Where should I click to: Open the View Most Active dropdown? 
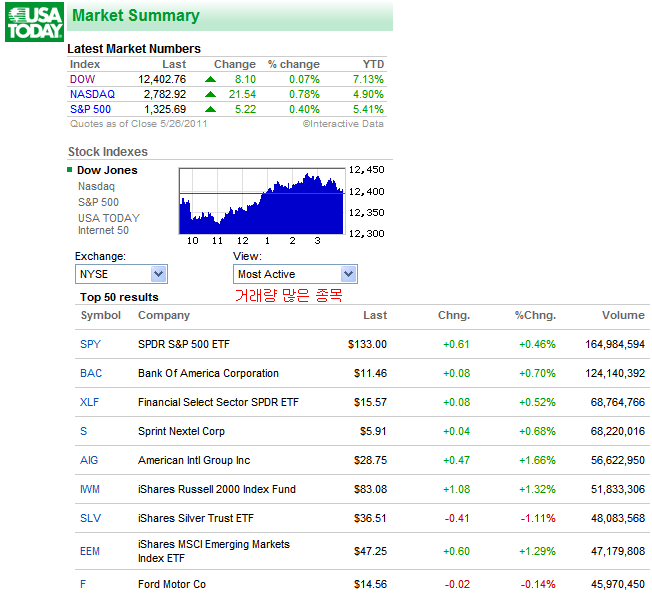coord(295,274)
